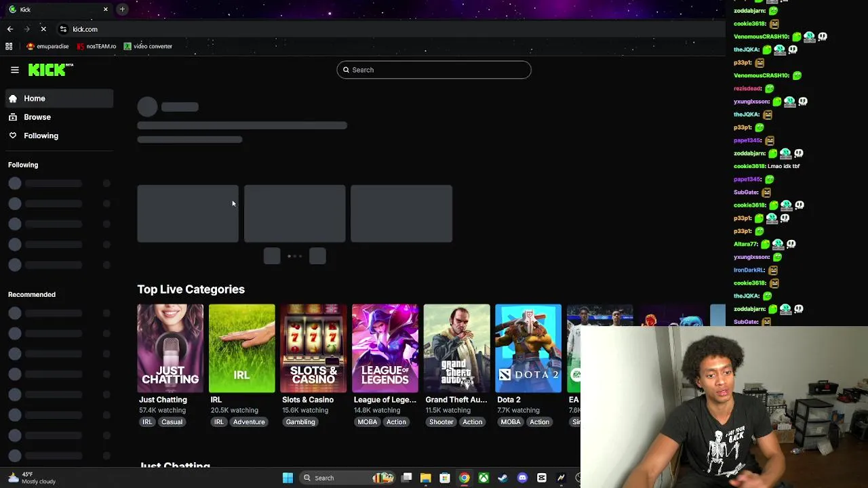Viewport: 868px width, 488px height.
Task: Open Xbox app from the taskbar
Action: (484, 478)
